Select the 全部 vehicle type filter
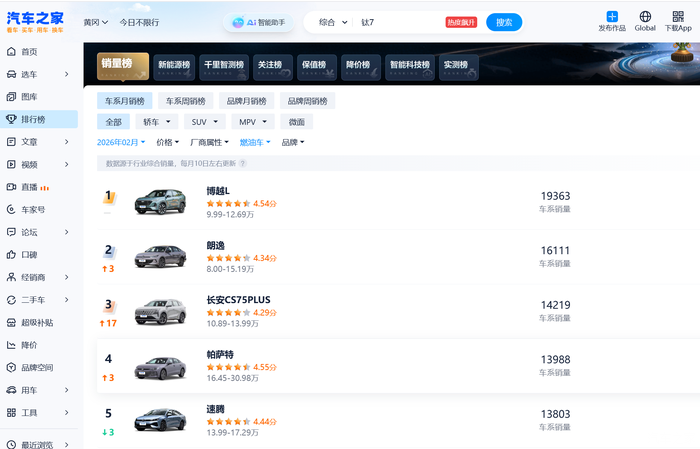 click(x=113, y=122)
